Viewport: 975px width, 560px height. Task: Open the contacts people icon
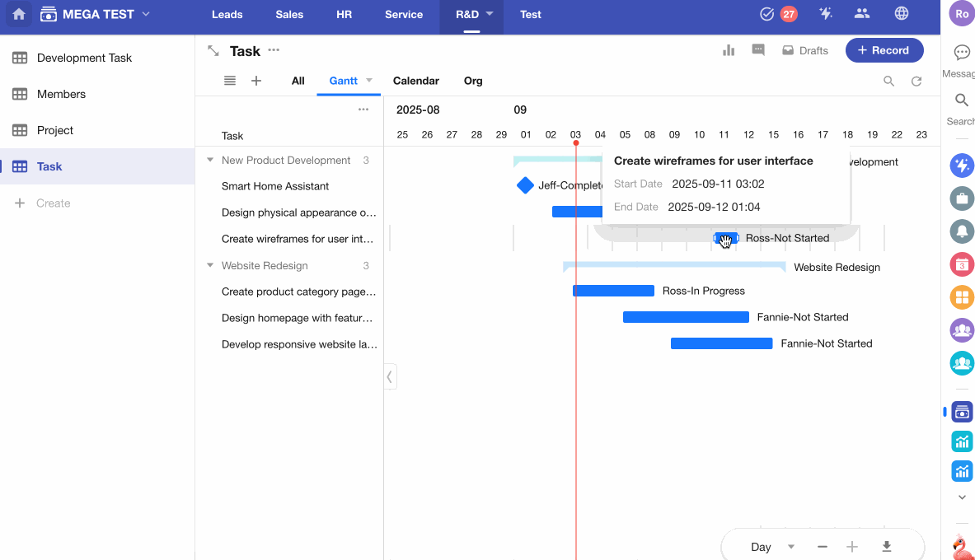(862, 14)
